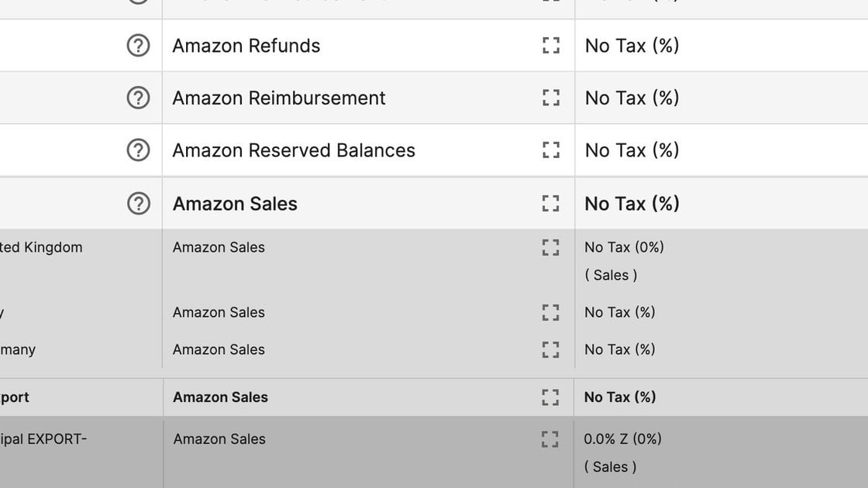Expand the Amazon Reimbursement account field
Viewport: 868px width, 488px height.
551,98
